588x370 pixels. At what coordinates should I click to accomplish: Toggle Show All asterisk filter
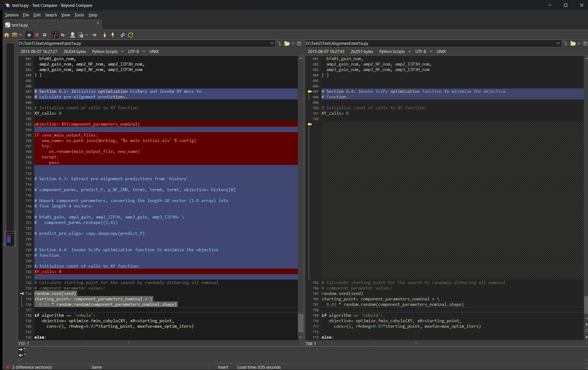click(29, 35)
